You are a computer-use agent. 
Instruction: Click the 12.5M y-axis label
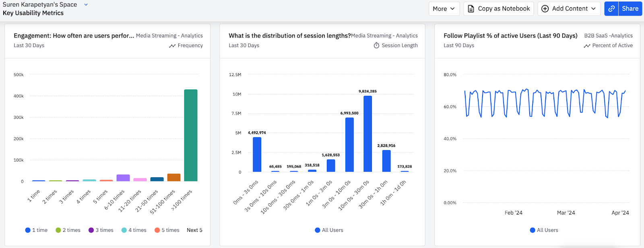[x=235, y=75]
